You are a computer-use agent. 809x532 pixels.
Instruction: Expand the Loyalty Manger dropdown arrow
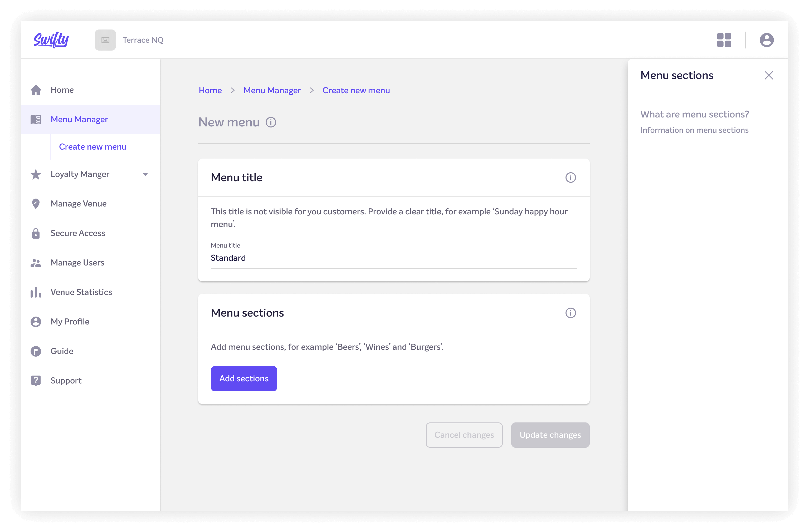point(145,174)
